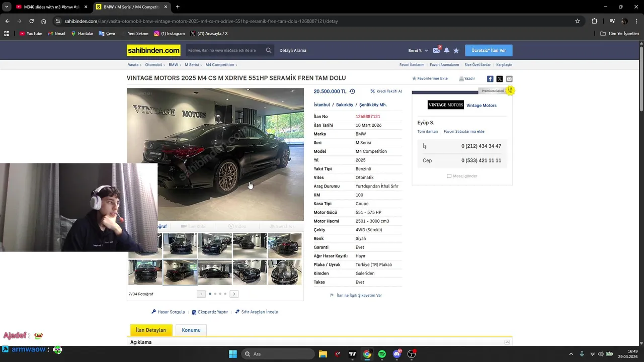Open the tab search dropdown arrow

coord(7,7)
